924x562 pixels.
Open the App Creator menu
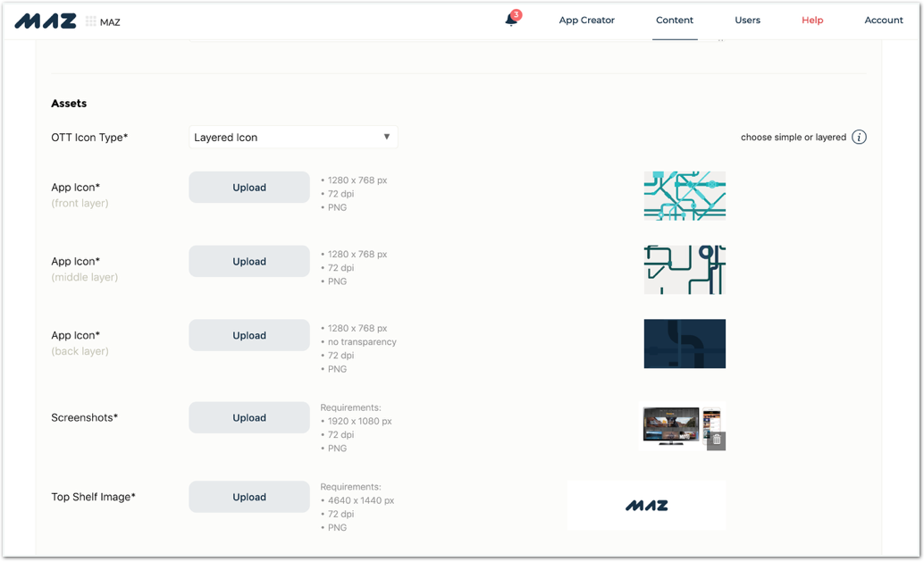click(586, 20)
